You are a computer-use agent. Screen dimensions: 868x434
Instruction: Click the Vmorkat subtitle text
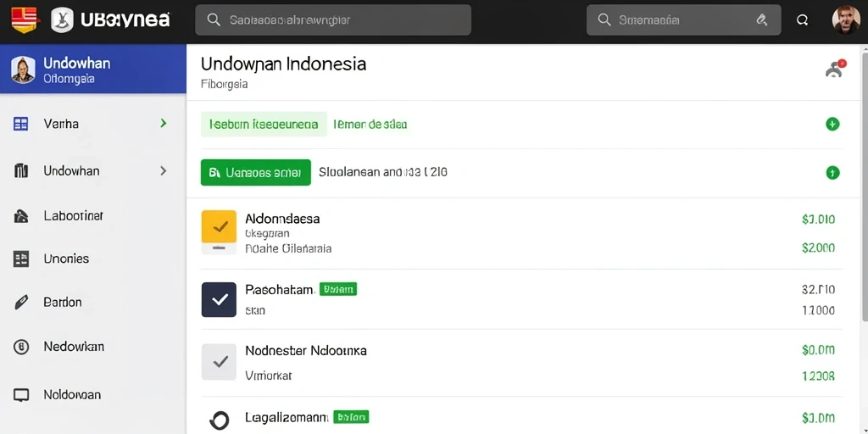269,376
